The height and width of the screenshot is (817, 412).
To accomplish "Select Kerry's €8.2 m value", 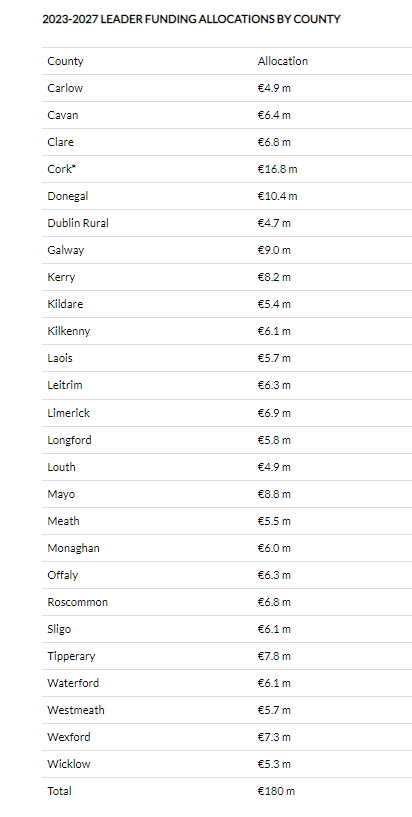I will pyautogui.click(x=274, y=277).
